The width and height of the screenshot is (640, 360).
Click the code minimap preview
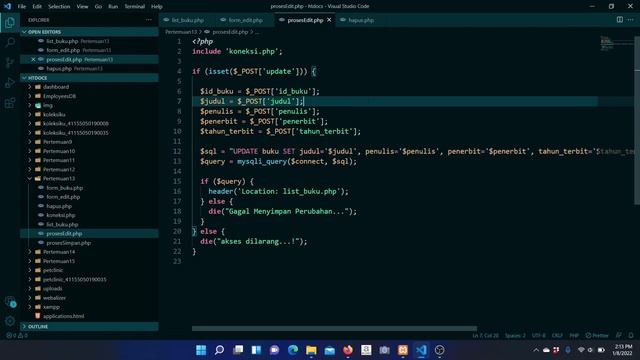coord(616,43)
